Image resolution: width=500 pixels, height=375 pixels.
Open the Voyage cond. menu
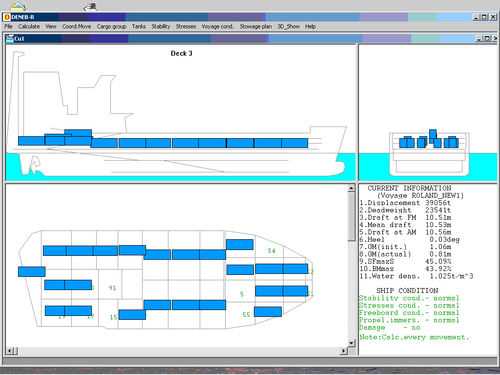coord(217,26)
